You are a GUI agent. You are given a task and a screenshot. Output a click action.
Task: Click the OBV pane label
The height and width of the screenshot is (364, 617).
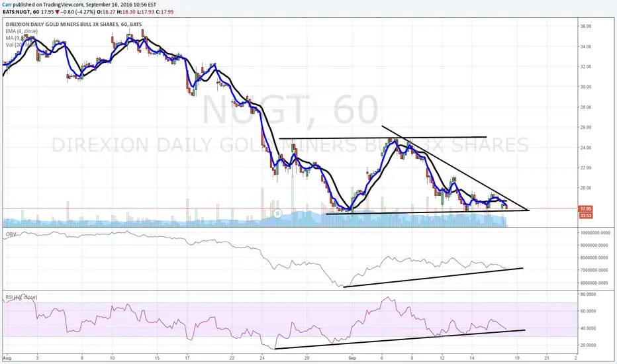(x=11, y=234)
